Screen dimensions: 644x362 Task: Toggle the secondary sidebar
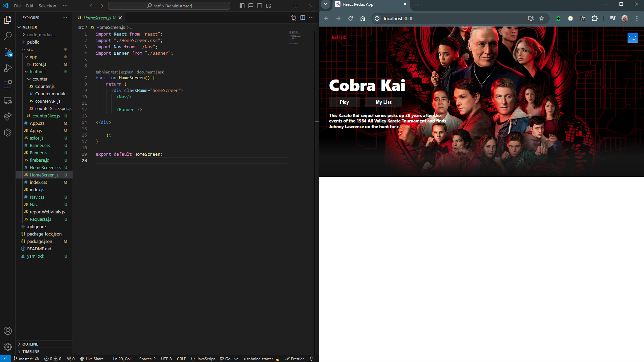point(259,6)
